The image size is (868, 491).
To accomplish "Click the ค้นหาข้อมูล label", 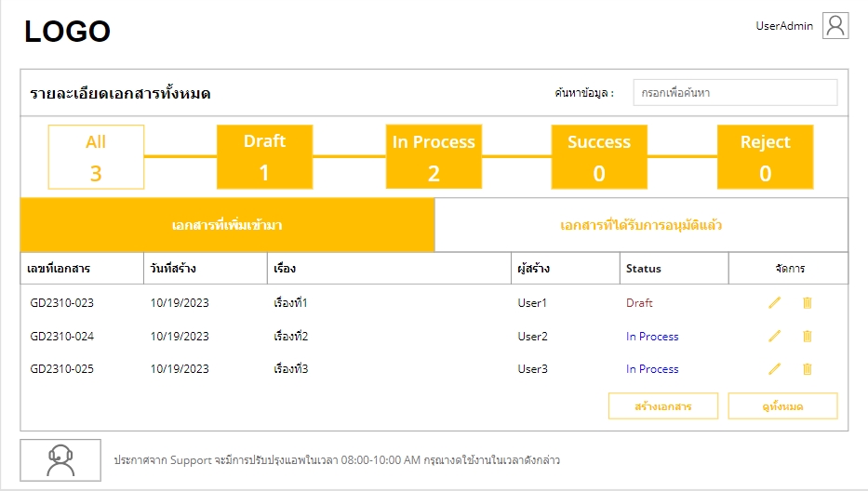I will [584, 92].
